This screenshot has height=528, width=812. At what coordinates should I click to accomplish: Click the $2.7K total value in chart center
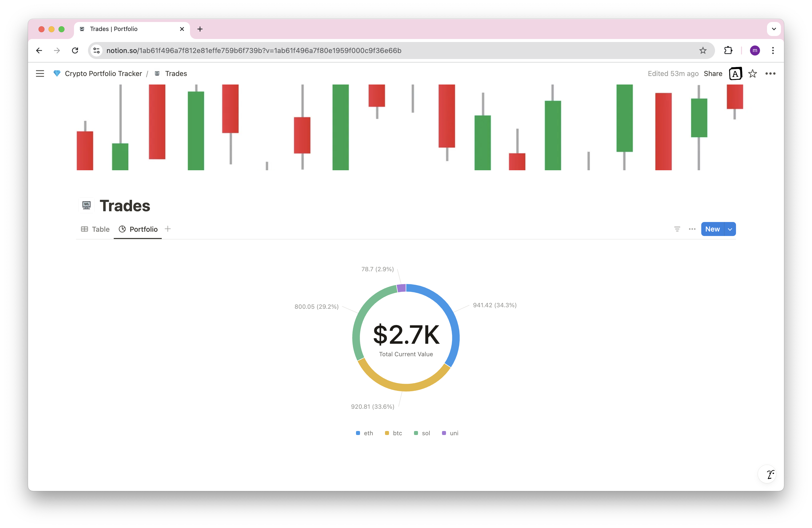click(x=406, y=334)
